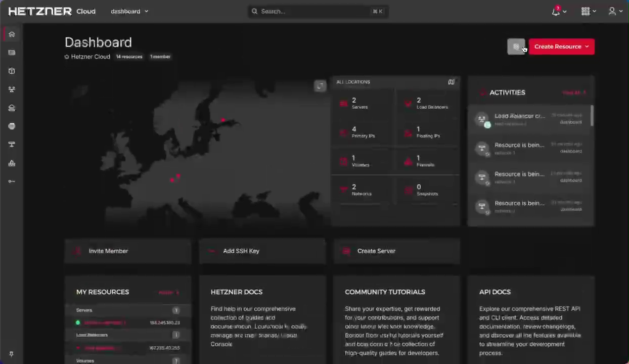Click the northern red location marker on map

point(223,120)
